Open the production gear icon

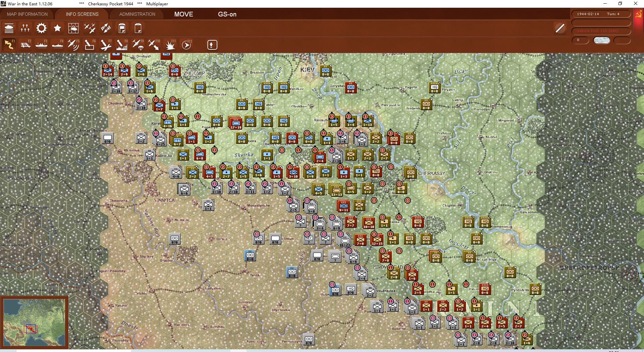(x=41, y=28)
